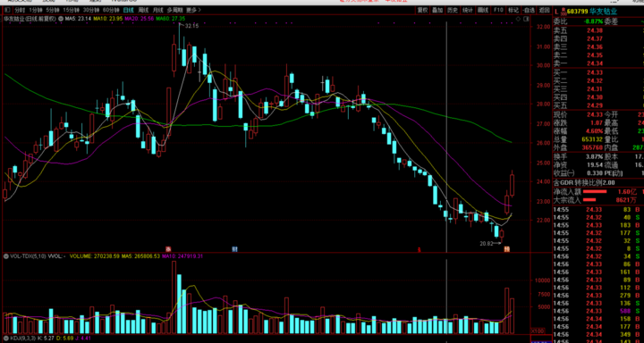This screenshot has width=644, height=343.
Task: Open the F10 company info tab
Action: 498,10
